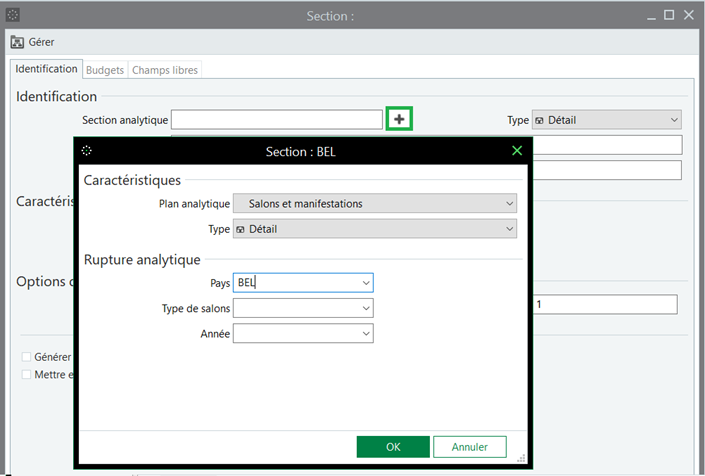Click the plus icon beside Section analytique
The image size is (705, 476).
[x=399, y=120]
